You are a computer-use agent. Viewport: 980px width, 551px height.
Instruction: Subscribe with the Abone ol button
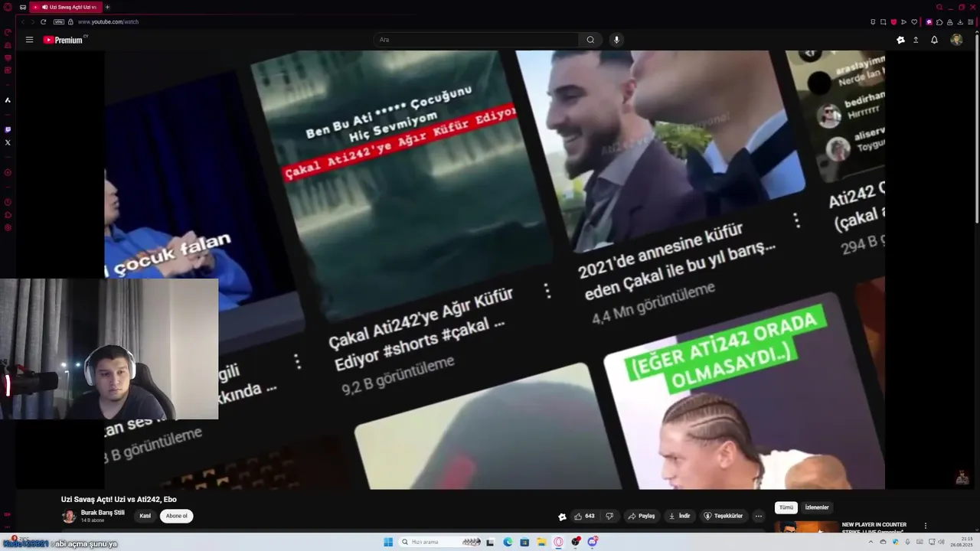(176, 516)
